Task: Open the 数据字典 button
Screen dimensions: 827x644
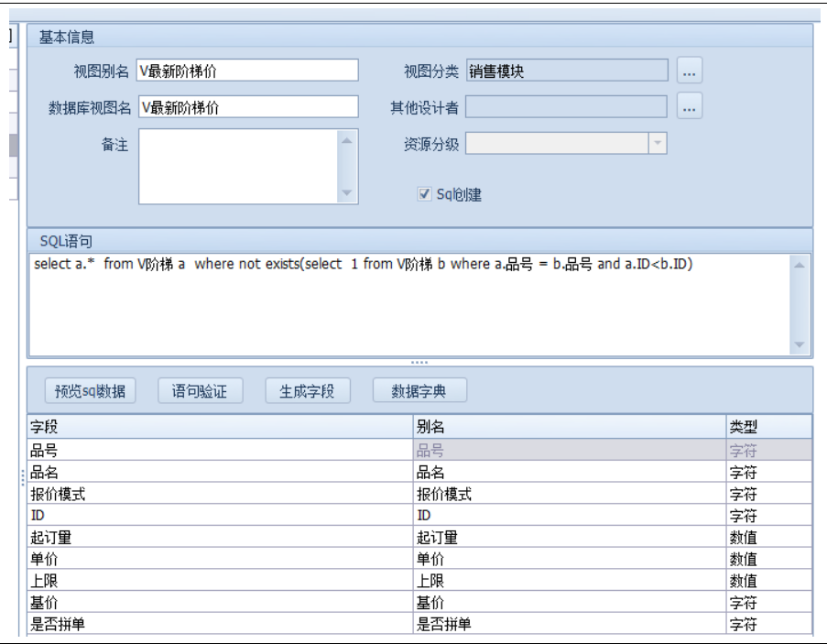Action: tap(419, 391)
